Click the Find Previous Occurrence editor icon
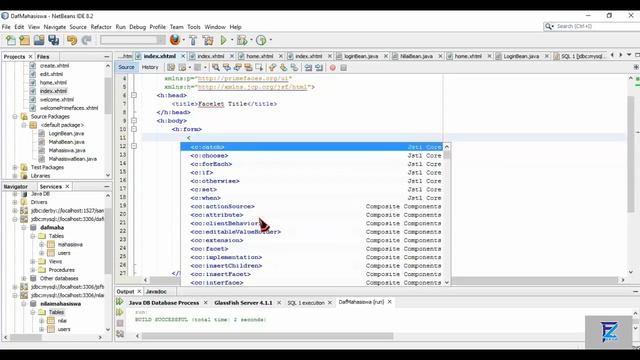 (x=227, y=67)
